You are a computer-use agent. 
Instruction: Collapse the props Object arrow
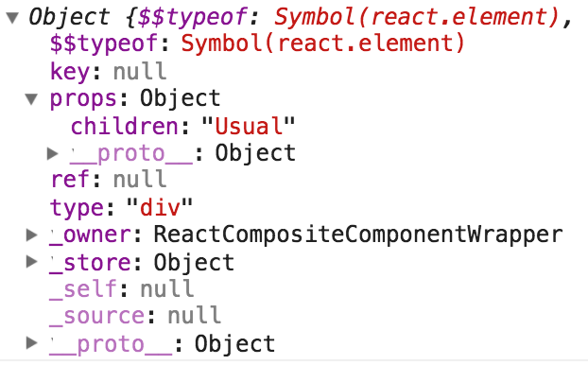click(31, 99)
